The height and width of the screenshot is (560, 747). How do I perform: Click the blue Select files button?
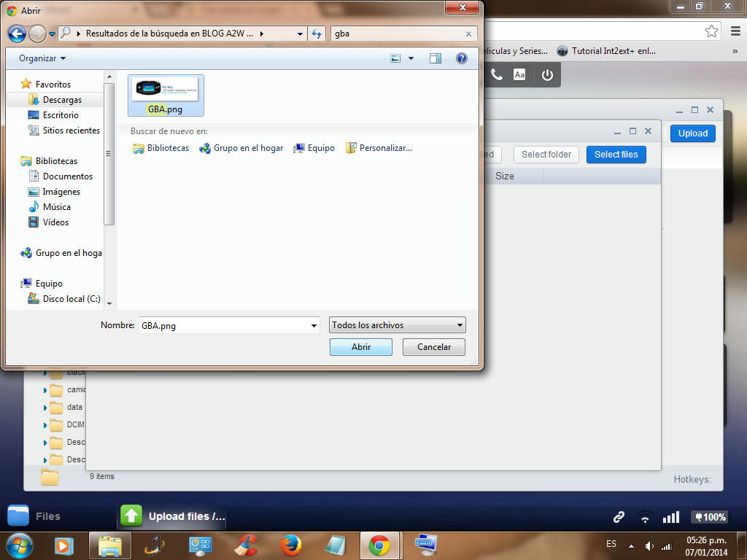[616, 155]
